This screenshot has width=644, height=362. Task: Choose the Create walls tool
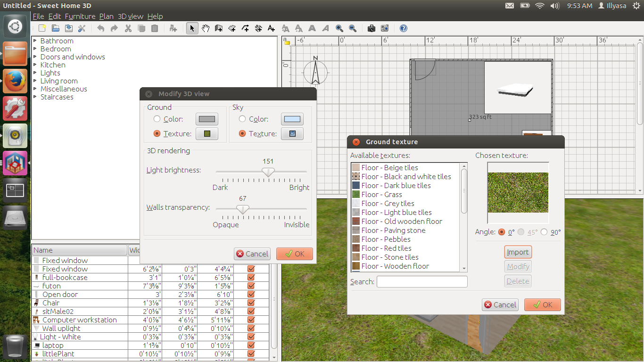[219, 28]
